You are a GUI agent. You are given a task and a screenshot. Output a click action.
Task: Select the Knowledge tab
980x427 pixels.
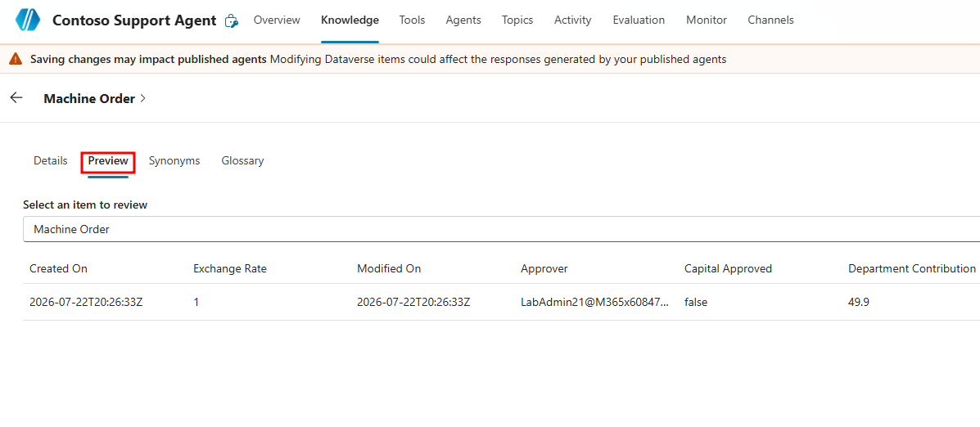click(x=350, y=20)
